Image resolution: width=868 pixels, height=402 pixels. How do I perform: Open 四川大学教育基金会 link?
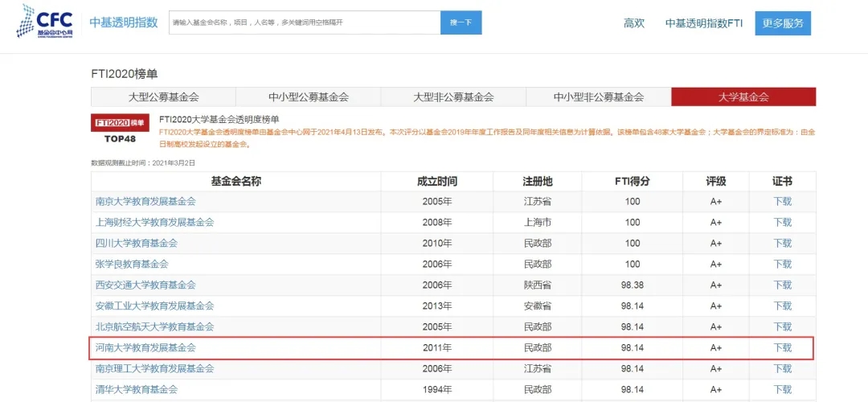point(136,243)
